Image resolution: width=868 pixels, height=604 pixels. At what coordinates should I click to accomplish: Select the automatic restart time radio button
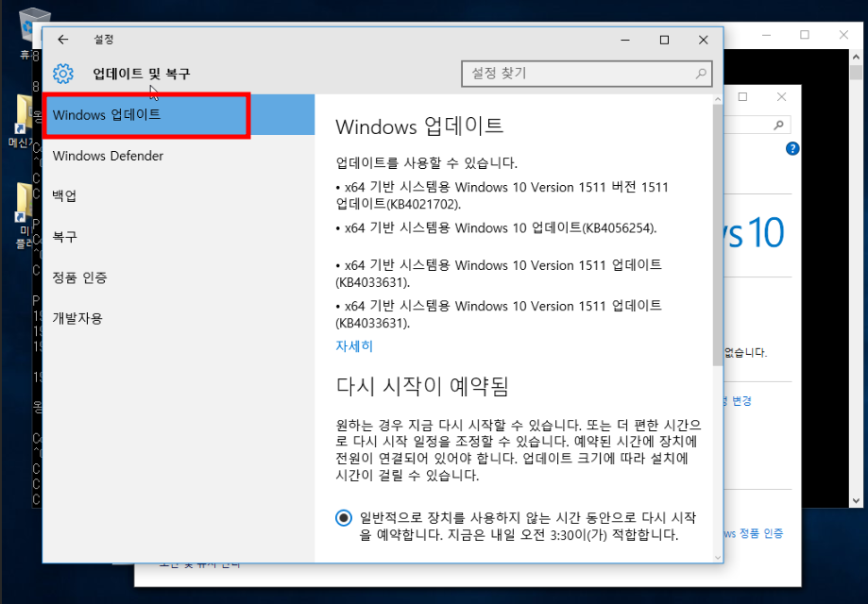point(344,518)
